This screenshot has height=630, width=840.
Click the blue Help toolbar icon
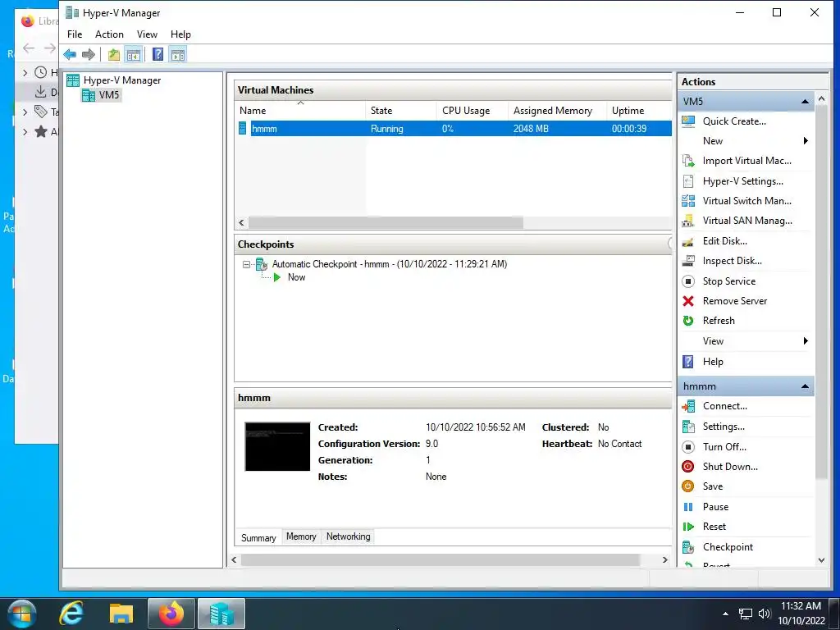point(157,54)
